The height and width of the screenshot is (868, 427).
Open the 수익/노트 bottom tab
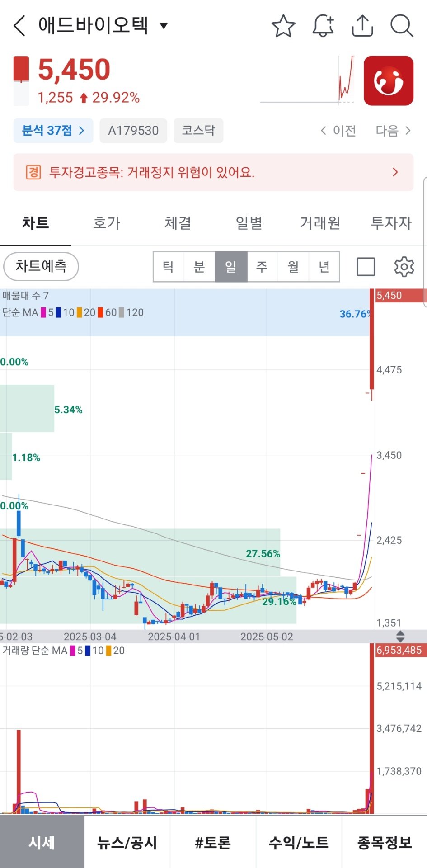pyautogui.click(x=299, y=842)
